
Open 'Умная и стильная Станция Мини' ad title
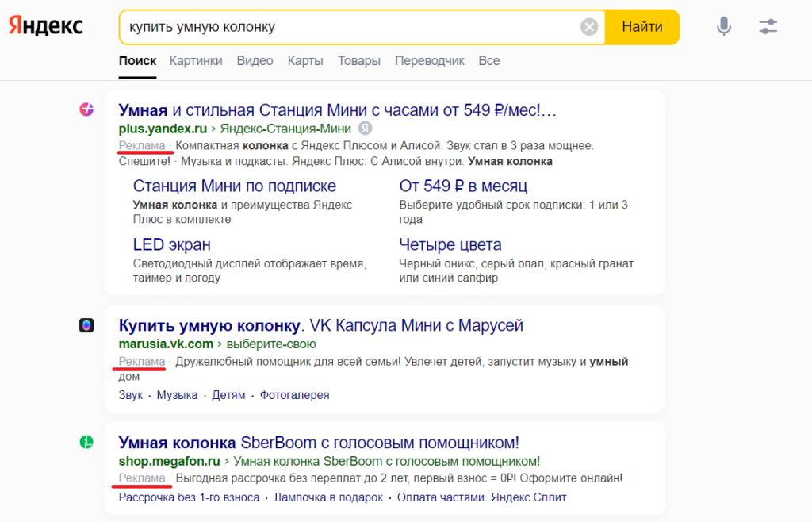[337, 109]
